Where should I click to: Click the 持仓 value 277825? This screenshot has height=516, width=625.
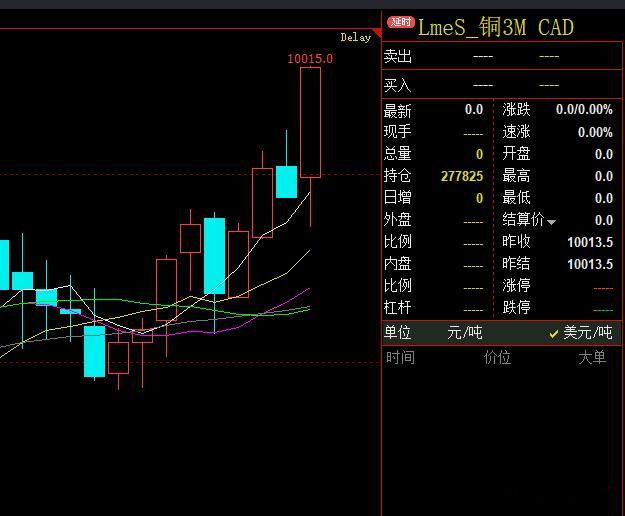pos(462,176)
